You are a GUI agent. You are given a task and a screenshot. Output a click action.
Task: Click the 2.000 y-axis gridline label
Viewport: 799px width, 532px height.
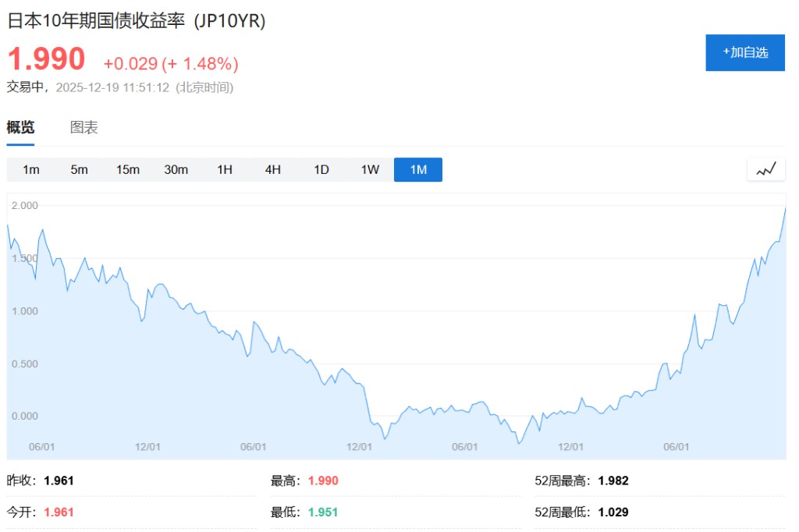24,205
